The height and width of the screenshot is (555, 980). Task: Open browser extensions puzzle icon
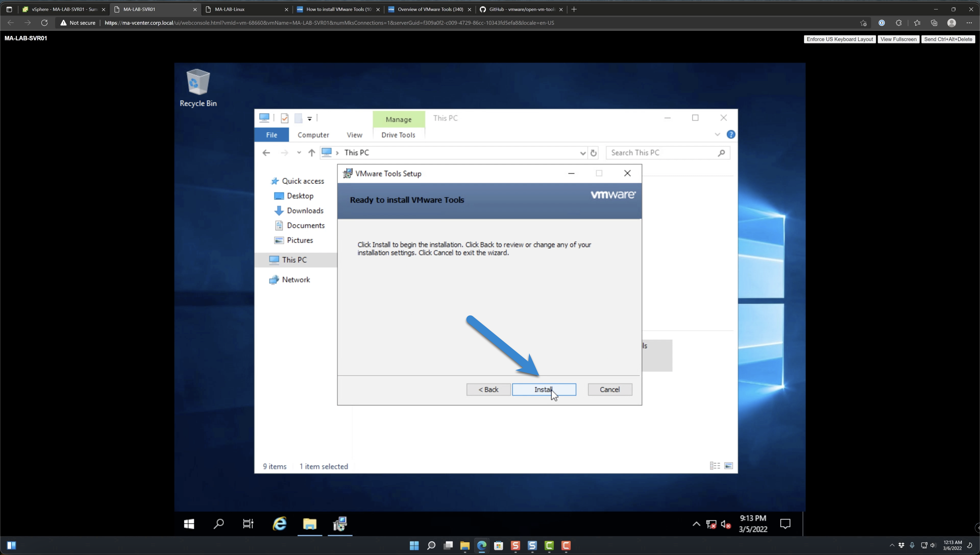coord(899,23)
